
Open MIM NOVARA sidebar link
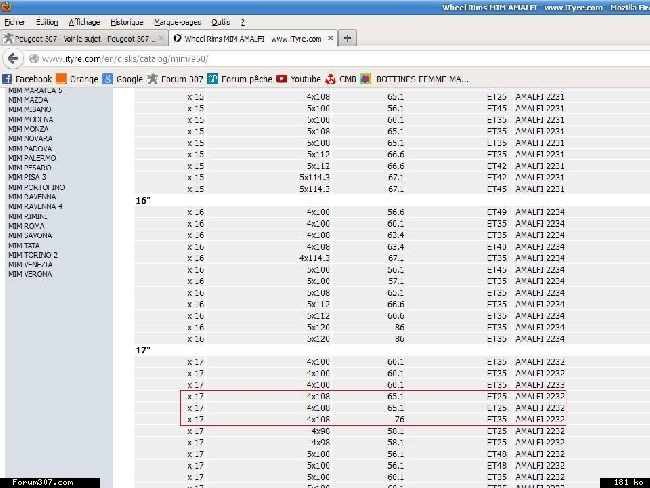(30, 138)
